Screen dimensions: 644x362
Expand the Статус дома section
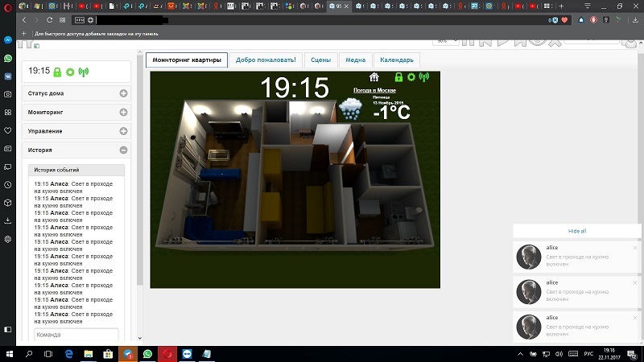click(x=123, y=93)
